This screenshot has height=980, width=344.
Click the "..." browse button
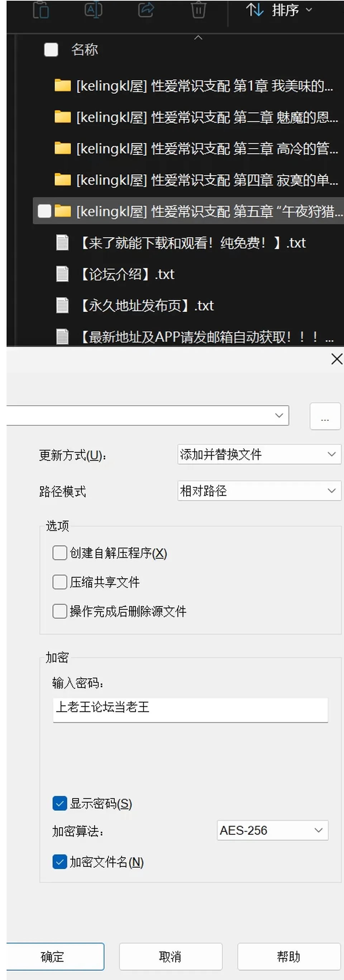325,416
